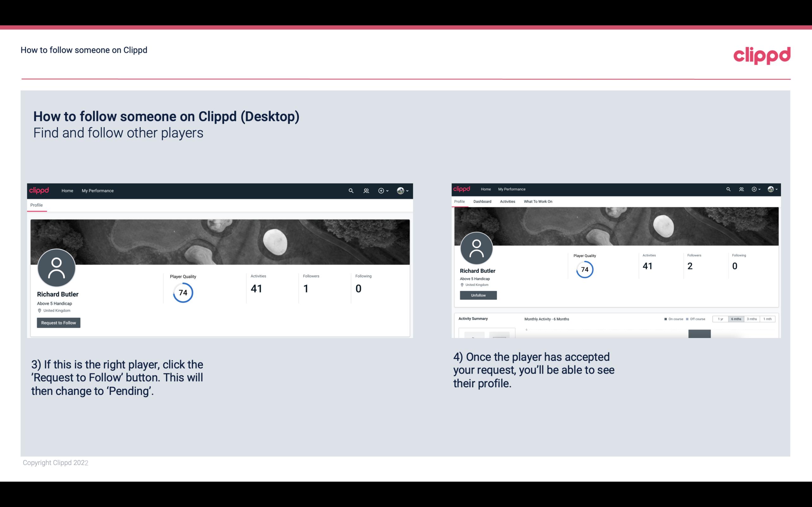Click the 'Request to Follow' button on left screen
This screenshot has width=812, height=507.
coord(58,323)
